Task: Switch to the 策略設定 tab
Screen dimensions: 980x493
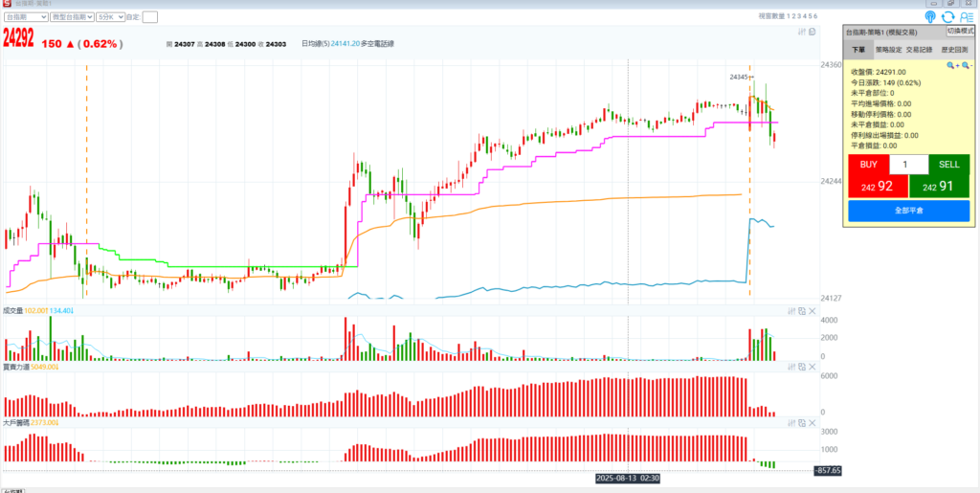Action: tap(889, 49)
